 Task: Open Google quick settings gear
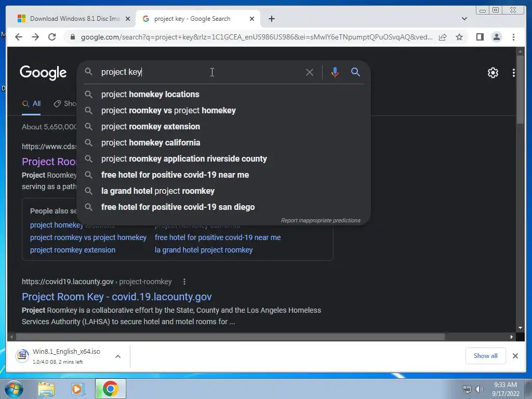point(493,73)
